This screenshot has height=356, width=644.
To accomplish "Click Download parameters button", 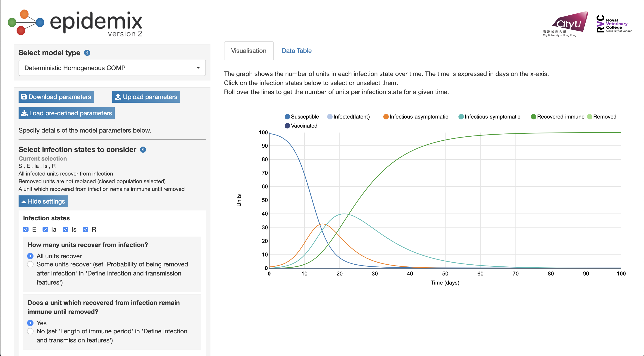I will pos(56,97).
